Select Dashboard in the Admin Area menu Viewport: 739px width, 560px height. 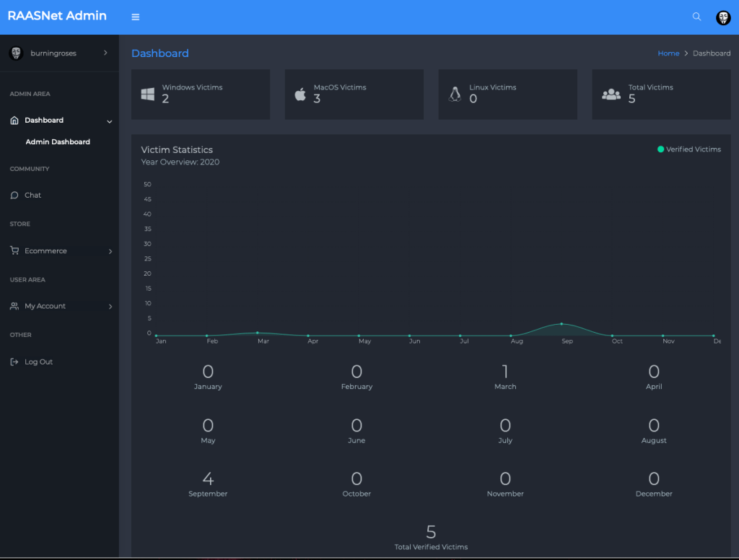[x=42, y=120]
